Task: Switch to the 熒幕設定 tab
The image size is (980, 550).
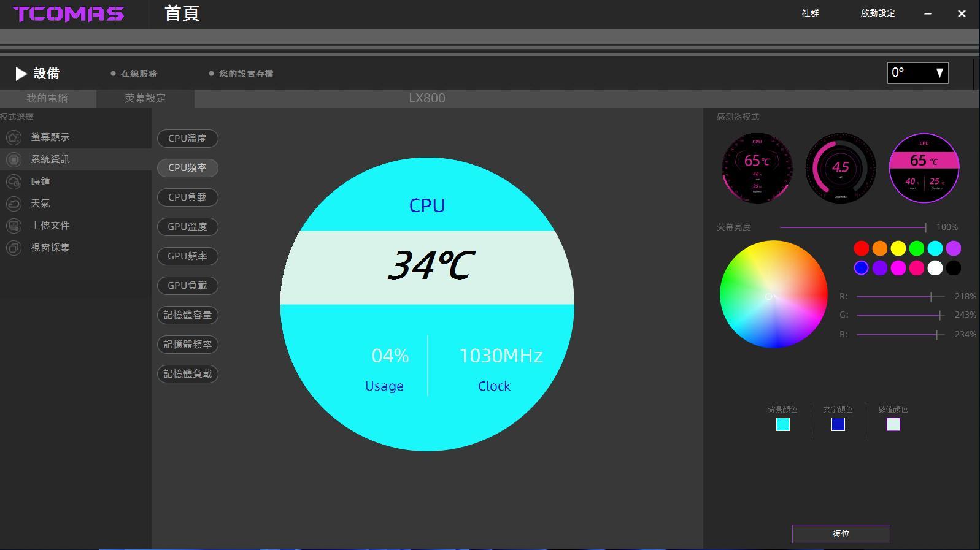Action: (x=145, y=98)
